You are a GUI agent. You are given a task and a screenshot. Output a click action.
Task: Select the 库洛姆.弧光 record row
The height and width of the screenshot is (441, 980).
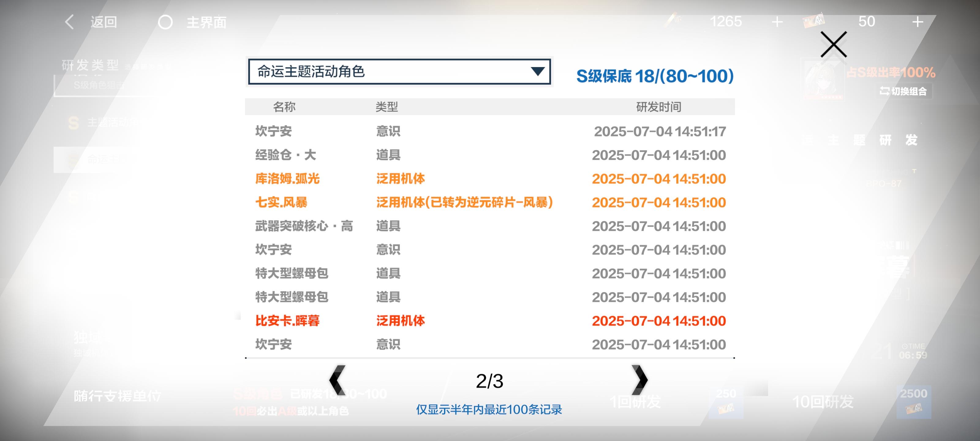coord(490,179)
